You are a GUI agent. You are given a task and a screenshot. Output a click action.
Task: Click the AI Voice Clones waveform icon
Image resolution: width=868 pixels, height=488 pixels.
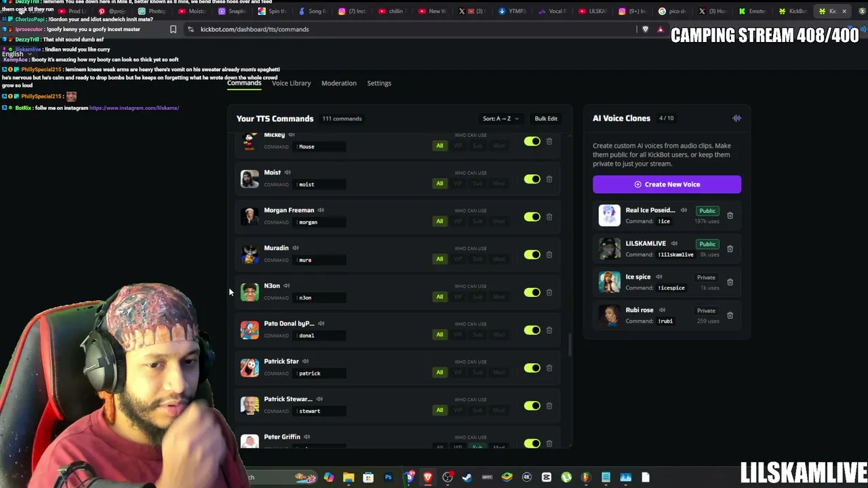736,119
